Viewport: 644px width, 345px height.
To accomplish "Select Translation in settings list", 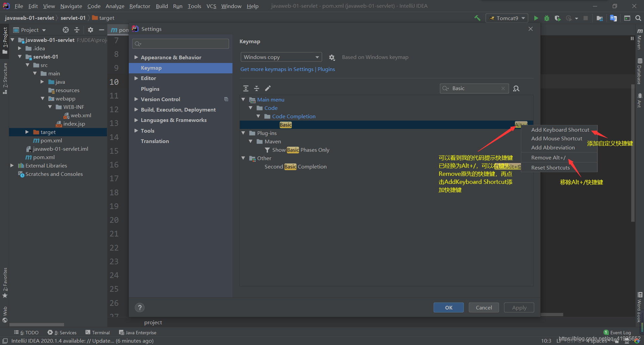I will [155, 141].
